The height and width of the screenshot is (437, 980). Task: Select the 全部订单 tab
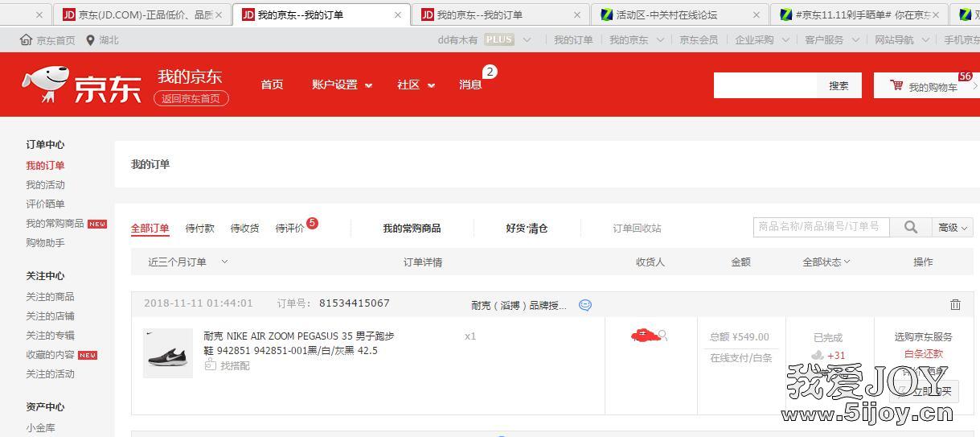(x=150, y=228)
